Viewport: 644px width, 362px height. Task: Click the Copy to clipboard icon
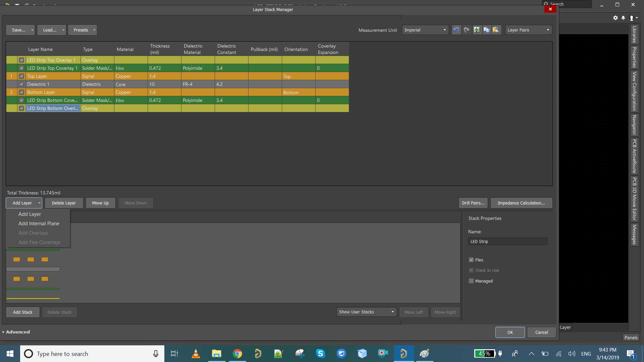(x=487, y=30)
